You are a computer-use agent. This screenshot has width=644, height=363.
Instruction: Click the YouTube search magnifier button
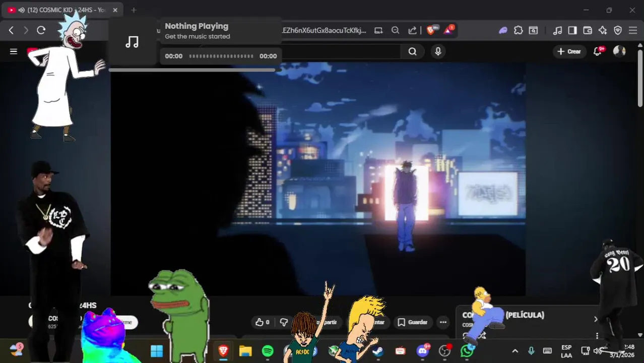point(413,51)
